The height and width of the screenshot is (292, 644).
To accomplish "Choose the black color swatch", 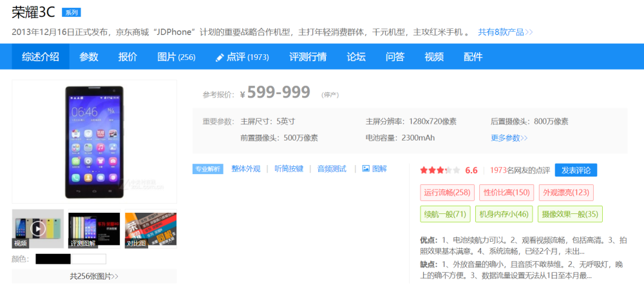I will pyautogui.click(x=53, y=259).
